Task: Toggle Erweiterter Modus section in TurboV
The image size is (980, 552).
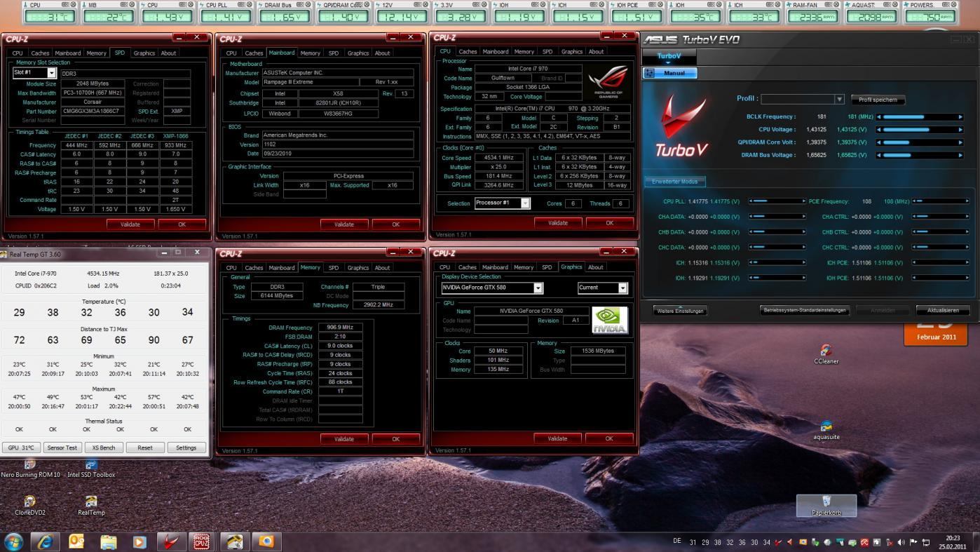Action: pos(674,182)
